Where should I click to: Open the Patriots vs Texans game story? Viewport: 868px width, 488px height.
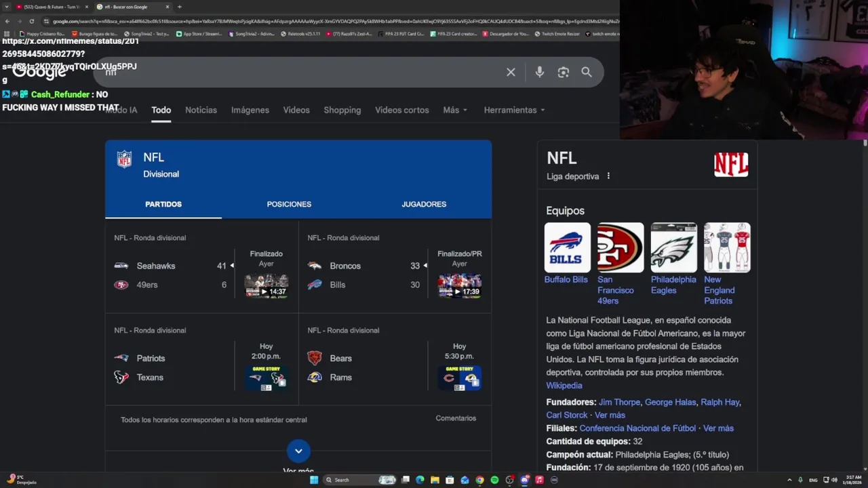[x=266, y=378]
